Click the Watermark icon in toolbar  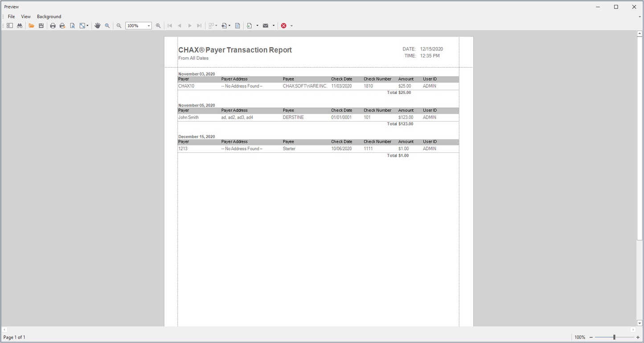click(238, 26)
